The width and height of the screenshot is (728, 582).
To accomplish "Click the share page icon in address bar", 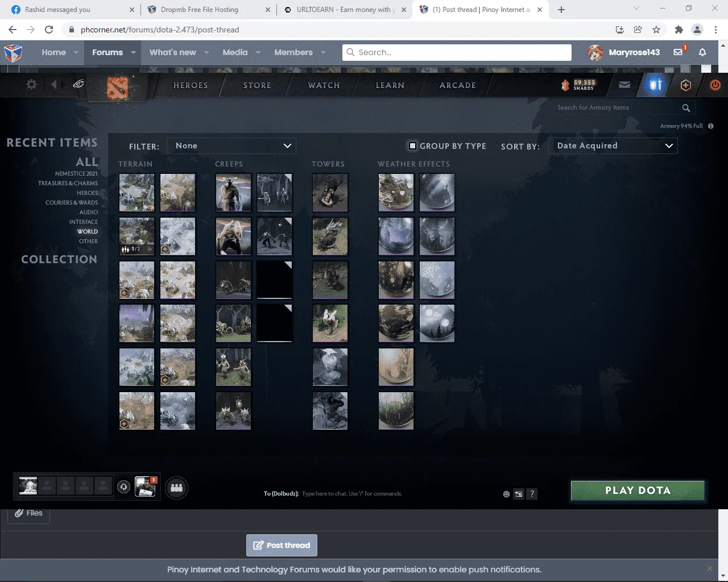I will click(x=638, y=30).
